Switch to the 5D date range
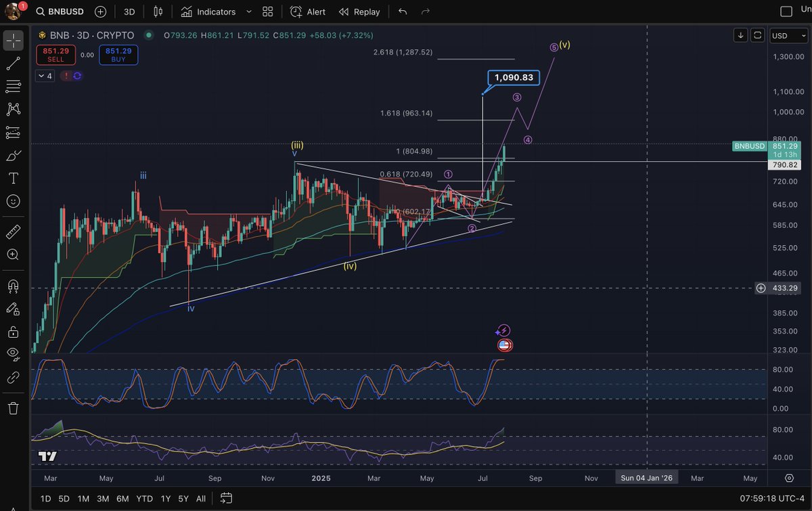 coord(64,499)
